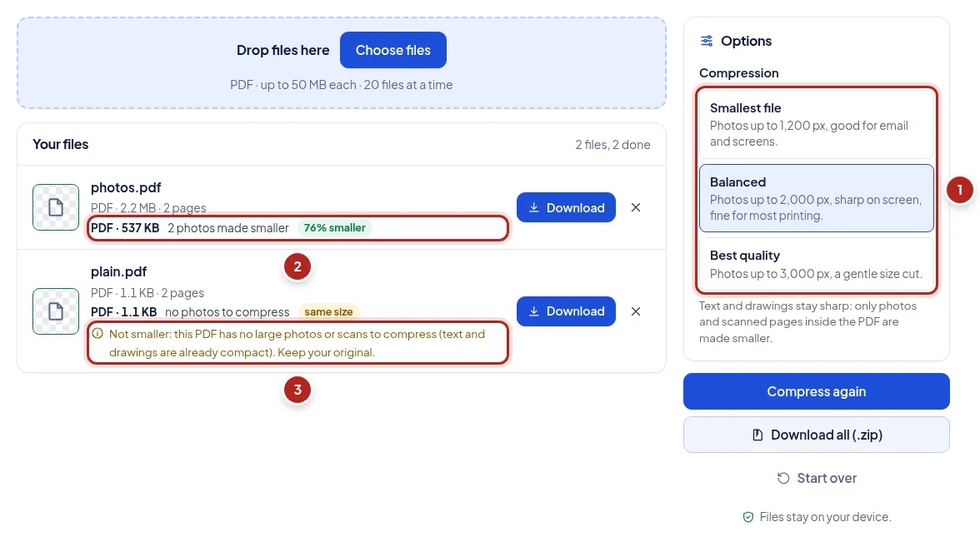980x542 pixels.
Task: Remove plain.pdf with its X icon
Action: tap(636, 311)
